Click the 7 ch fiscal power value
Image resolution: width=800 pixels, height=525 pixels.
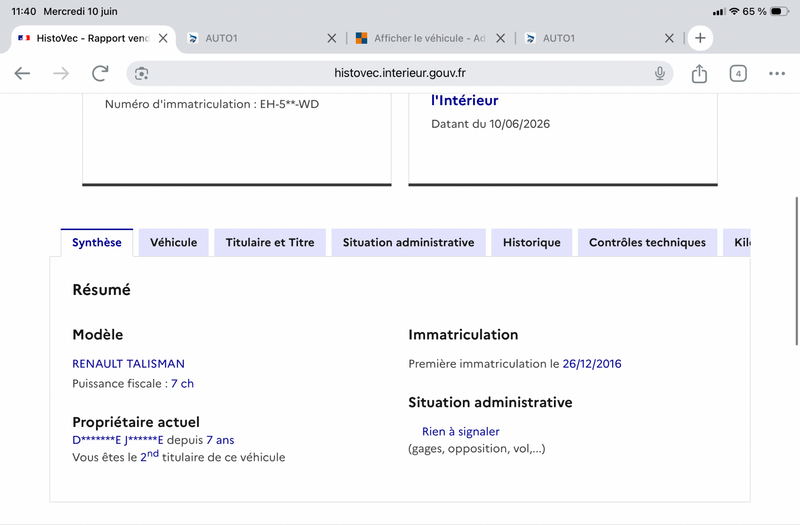[182, 384]
